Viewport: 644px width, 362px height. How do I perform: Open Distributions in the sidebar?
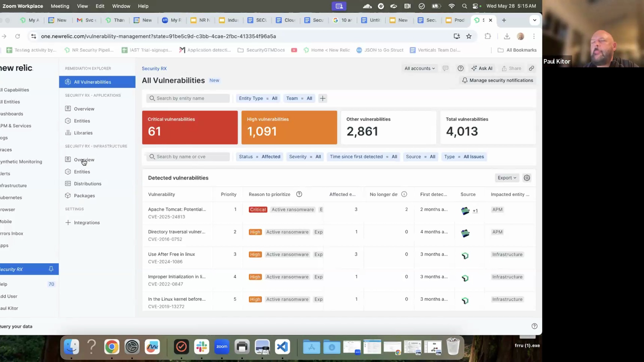(88, 184)
